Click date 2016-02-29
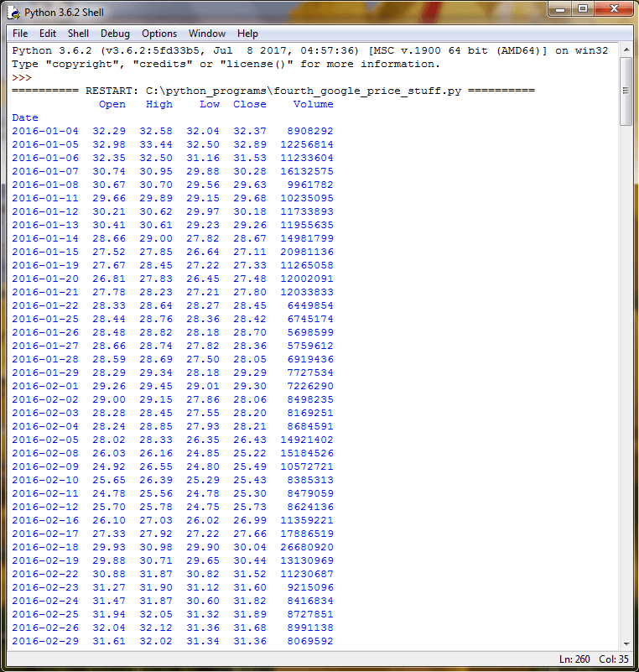639x672 pixels. (x=45, y=641)
